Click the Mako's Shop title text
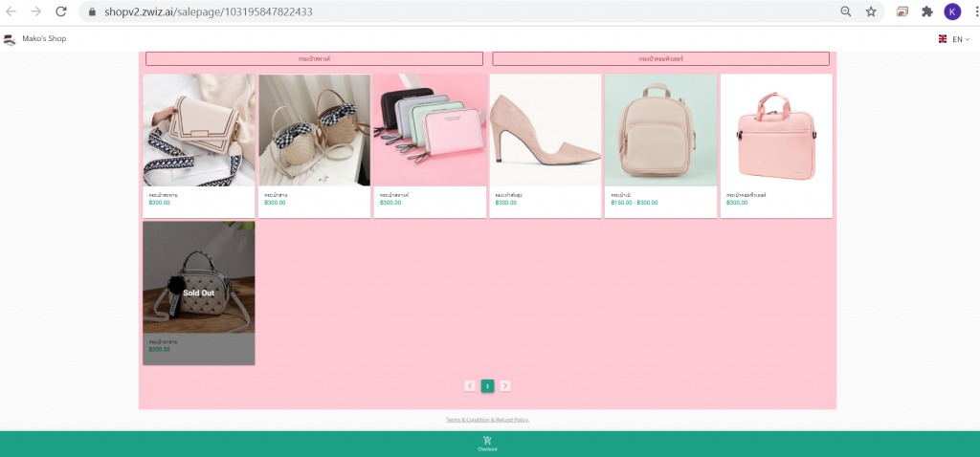 click(x=44, y=38)
